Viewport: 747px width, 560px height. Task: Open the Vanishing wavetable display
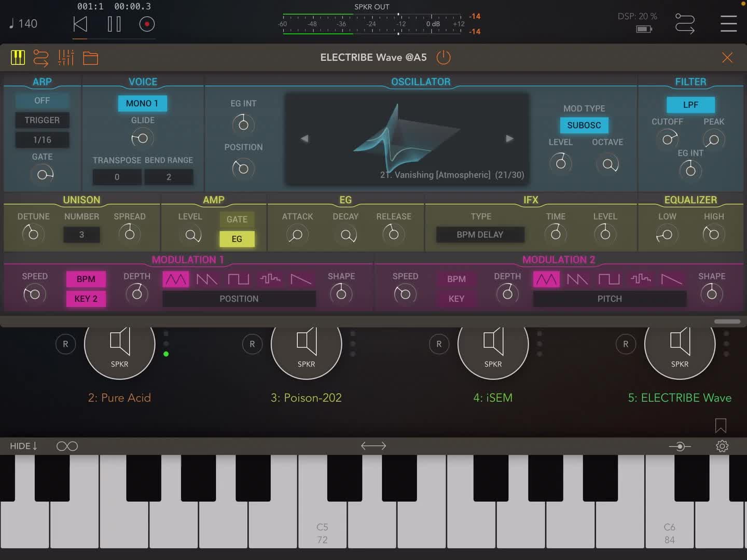(407, 139)
